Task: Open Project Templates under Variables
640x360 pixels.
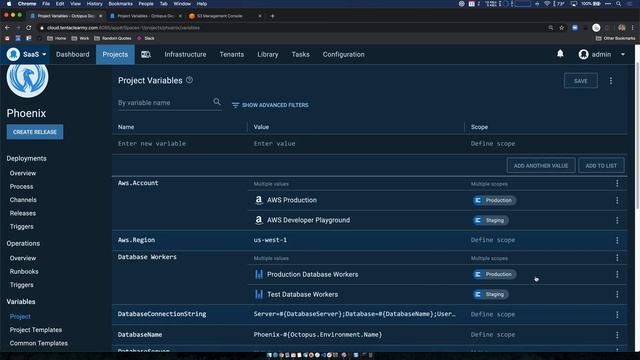Action: [36, 330]
